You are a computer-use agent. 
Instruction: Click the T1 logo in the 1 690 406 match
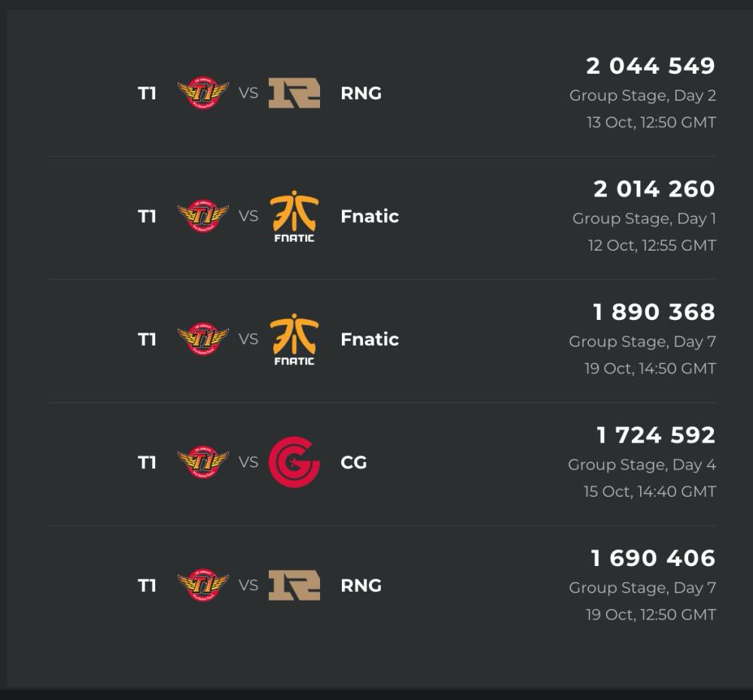coord(203,586)
